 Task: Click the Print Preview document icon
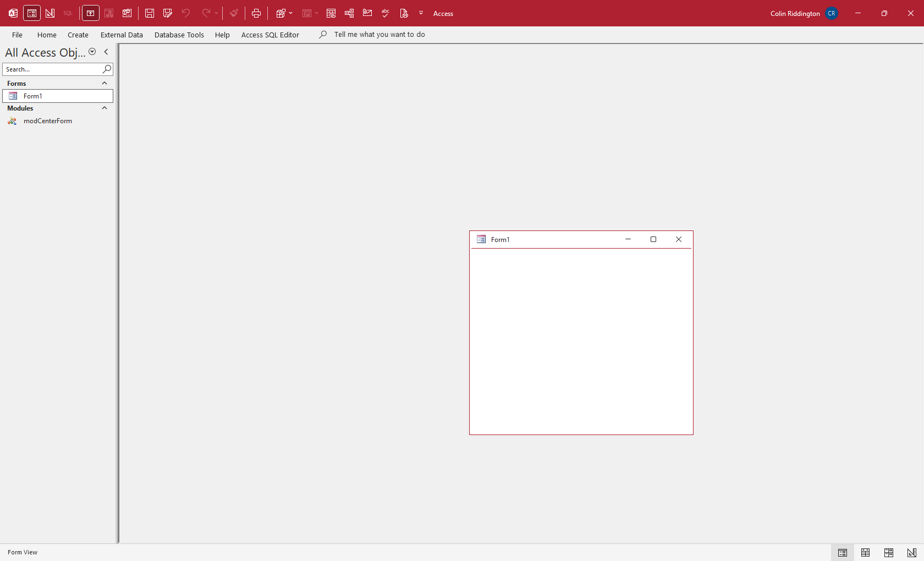(x=404, y=13)
